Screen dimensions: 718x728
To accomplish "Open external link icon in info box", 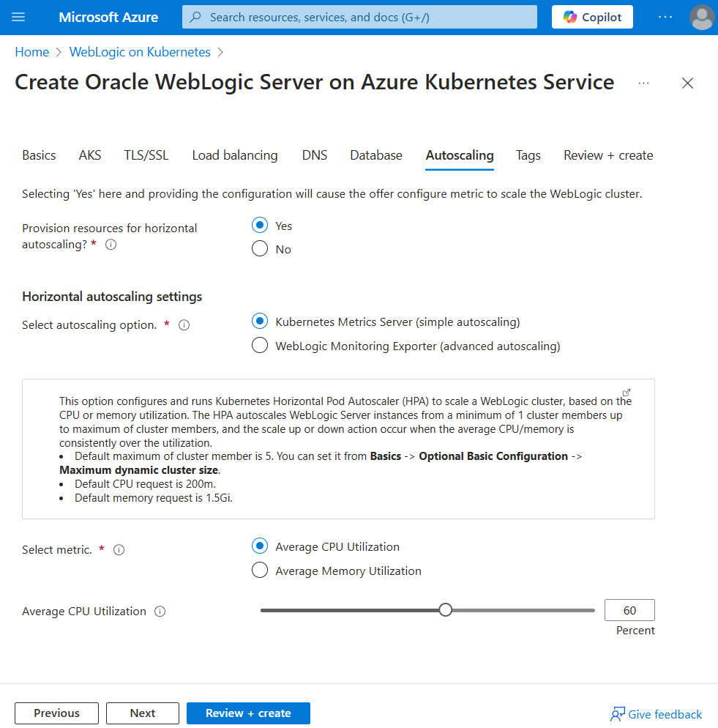I will [x=626, y=393].
